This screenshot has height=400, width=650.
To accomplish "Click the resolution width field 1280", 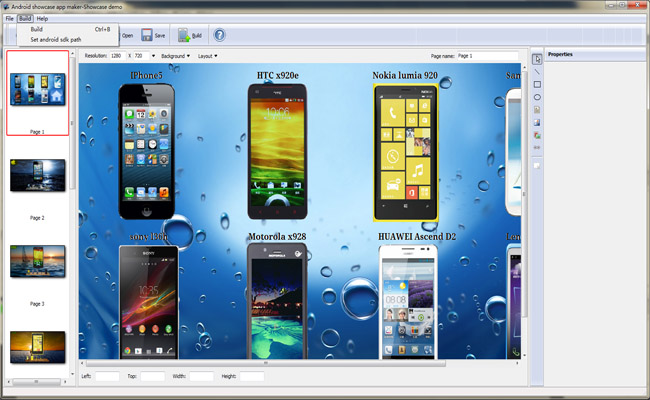I will [x=117, y=56].
